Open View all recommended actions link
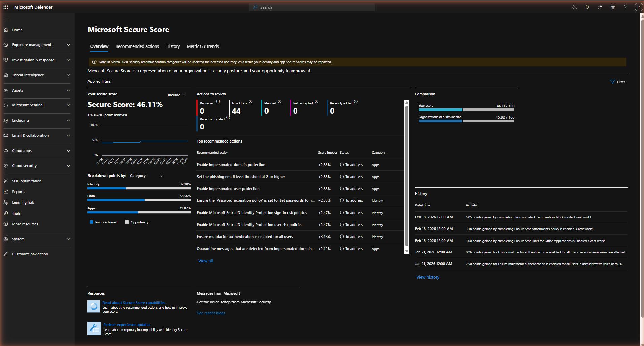Screen dimensions: 644x346 pos(206,261)
